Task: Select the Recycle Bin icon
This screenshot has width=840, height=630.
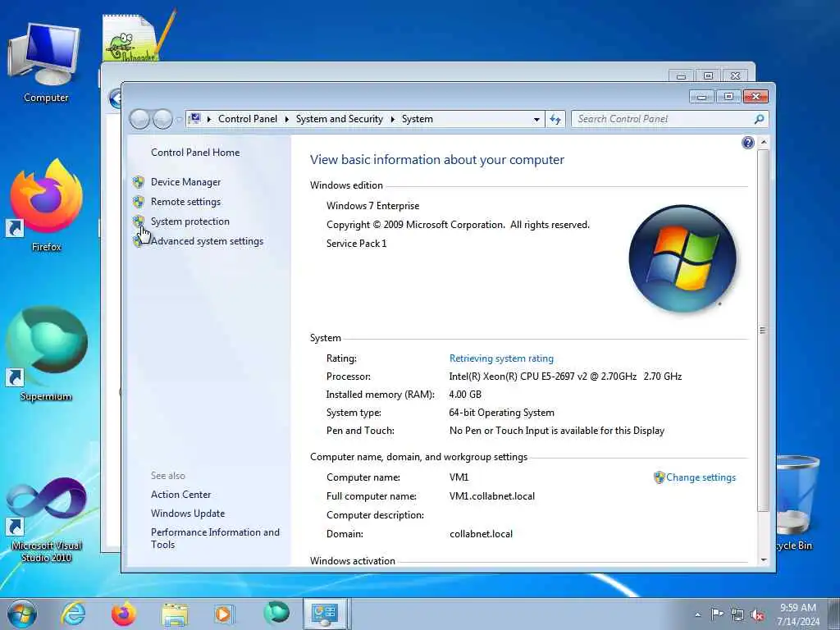Action: [798, 504]
